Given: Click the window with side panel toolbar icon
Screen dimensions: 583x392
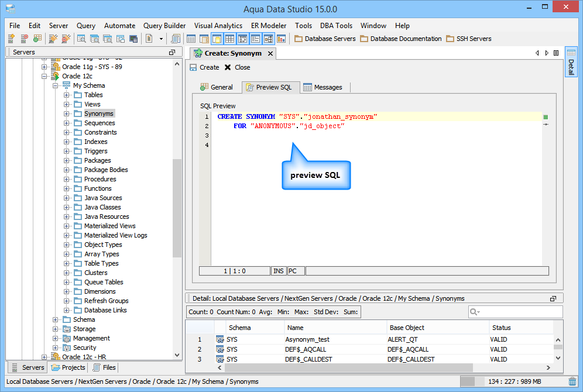Looking at the screenshot, I should [x=204, y=38].
